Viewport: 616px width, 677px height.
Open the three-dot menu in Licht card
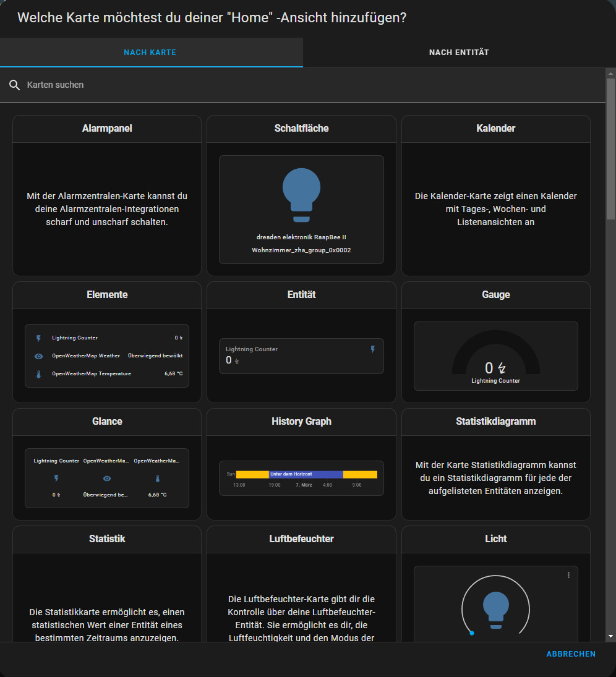(x=568, y=575)
